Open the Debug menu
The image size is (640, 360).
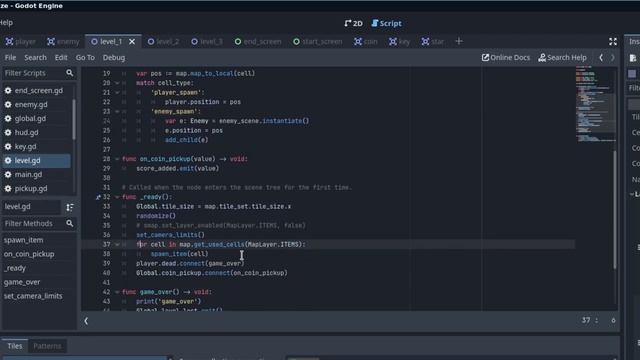(114, 58)
